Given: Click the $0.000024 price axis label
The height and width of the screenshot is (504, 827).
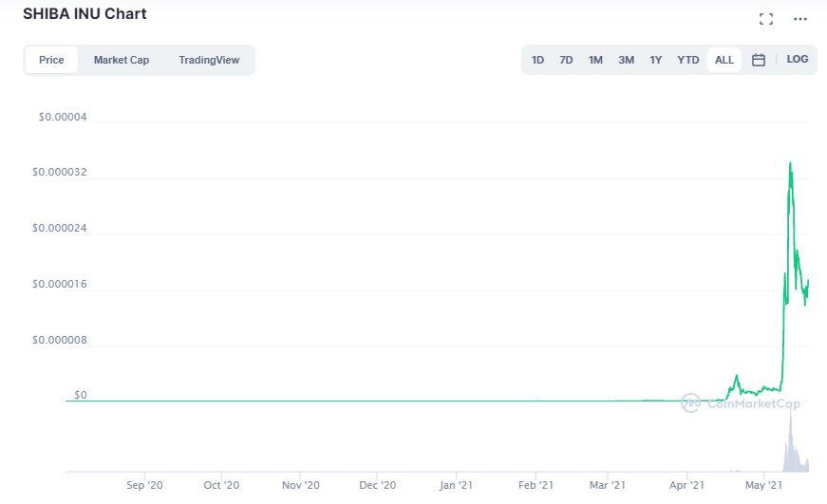Looking at the screenshot, I should (59, 228).
